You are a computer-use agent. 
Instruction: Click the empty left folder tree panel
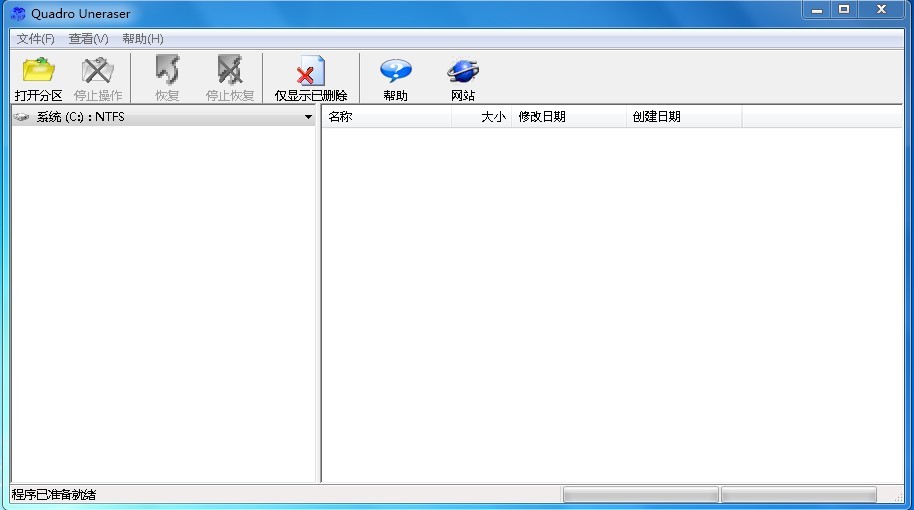(164, 300)
